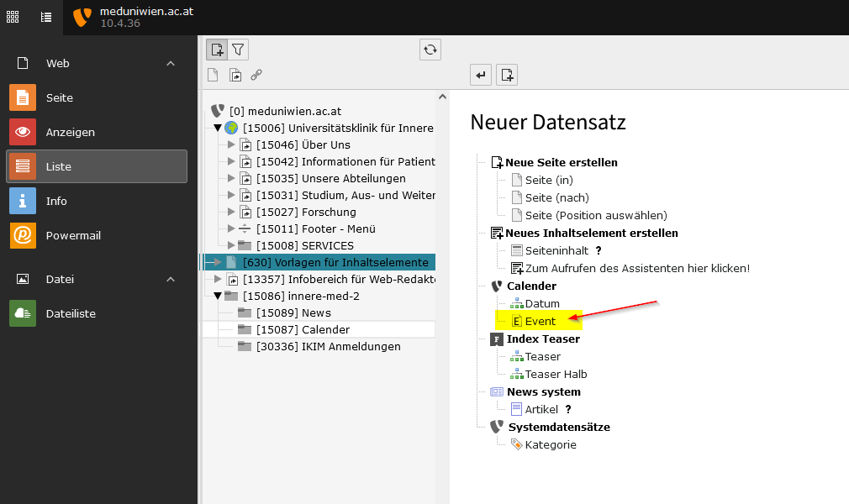Image resolution: width=849 pixels, height=504 pixels.
Task: Click the Kategorie tag icon
Action: click(x=517, y=444)
